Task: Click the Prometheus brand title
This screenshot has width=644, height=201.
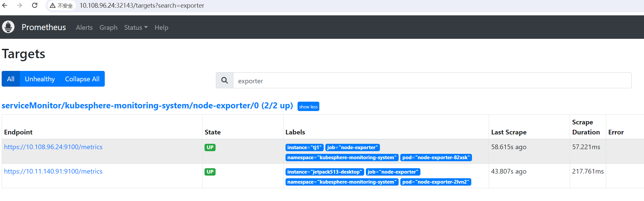Action: (44, 27)
